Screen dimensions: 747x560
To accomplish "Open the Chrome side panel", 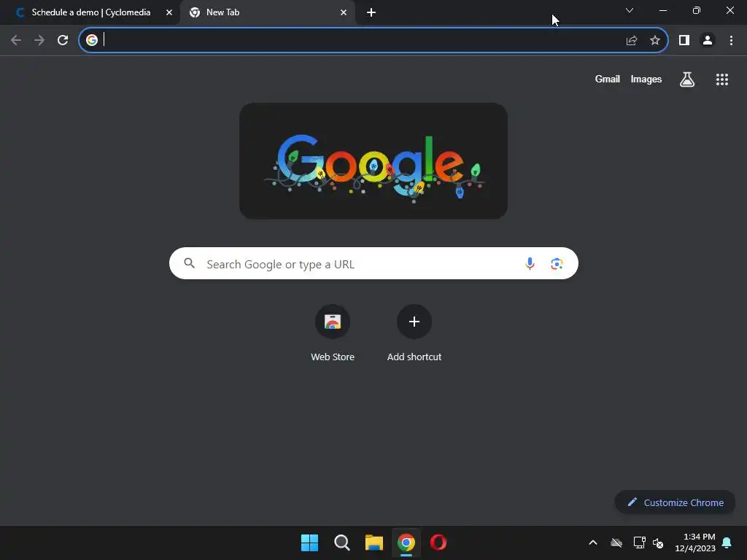I will pyautogui.click(x=684, y=41).
